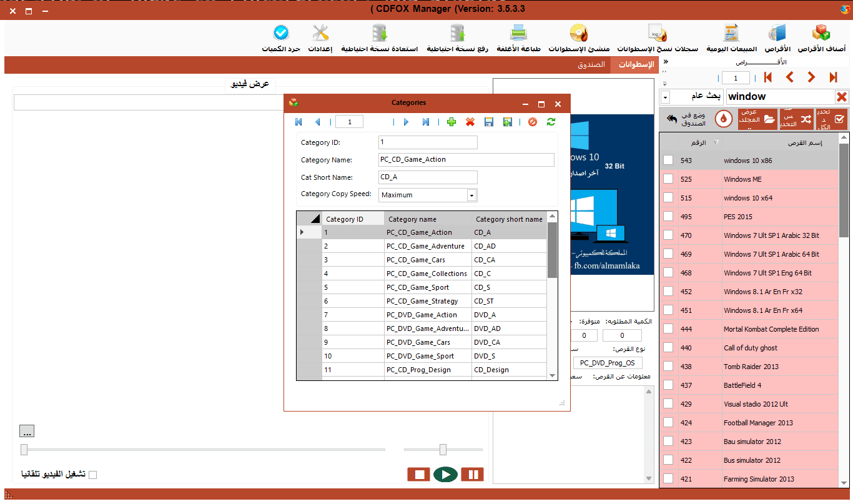Add new category with green plus icon
Screen dimensions: 853x504
tap(451, 122)
